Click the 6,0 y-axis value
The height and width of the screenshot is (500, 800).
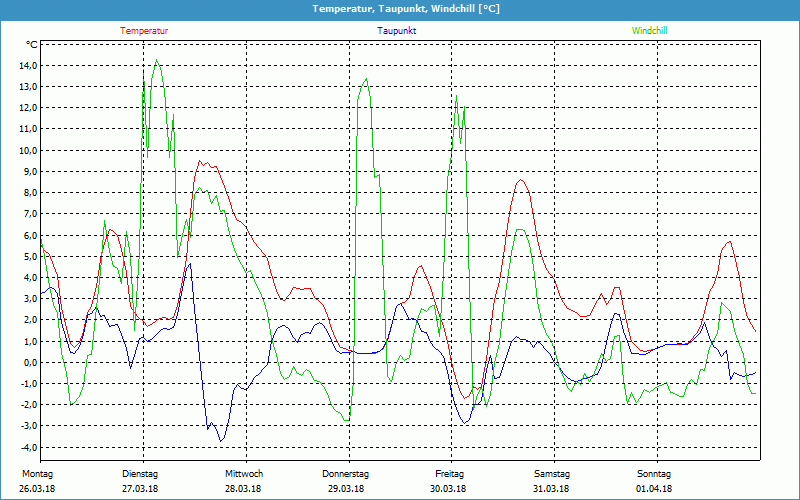tap(30, 235)
